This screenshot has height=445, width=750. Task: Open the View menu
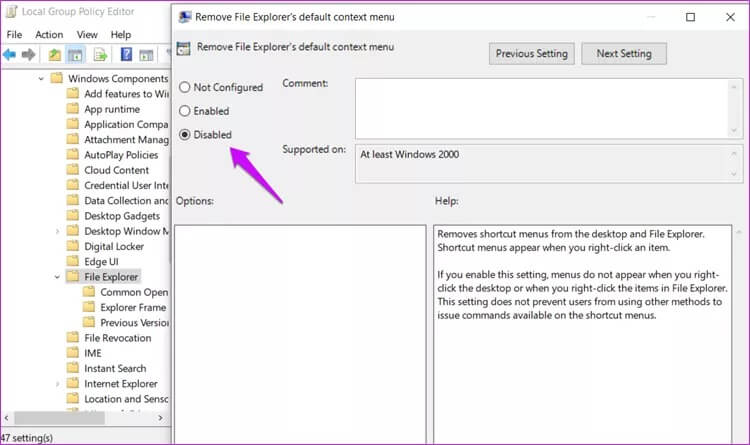[x=87, y=34]
